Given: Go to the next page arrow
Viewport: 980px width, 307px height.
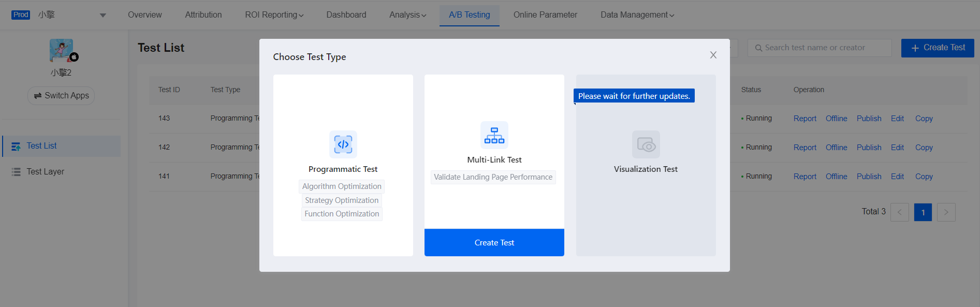Looking at the screenshot, I should [946, 212].
